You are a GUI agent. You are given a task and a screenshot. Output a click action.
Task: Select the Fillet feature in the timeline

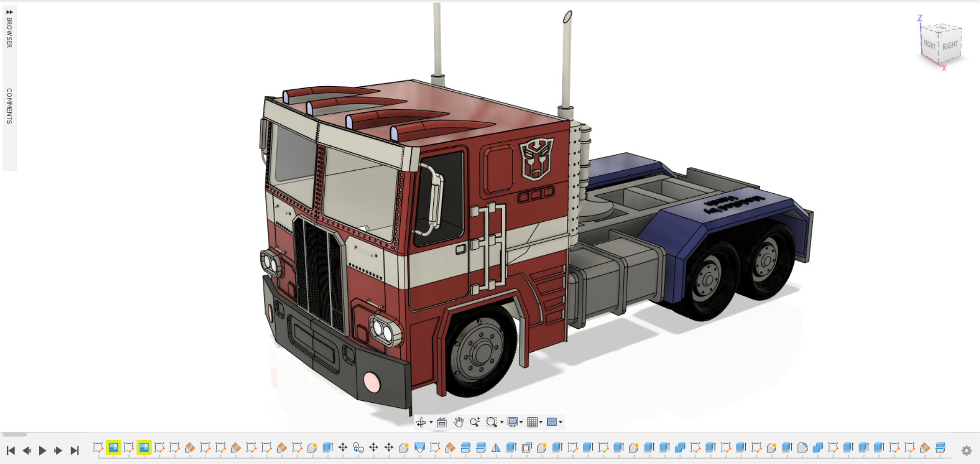[802, 448]
